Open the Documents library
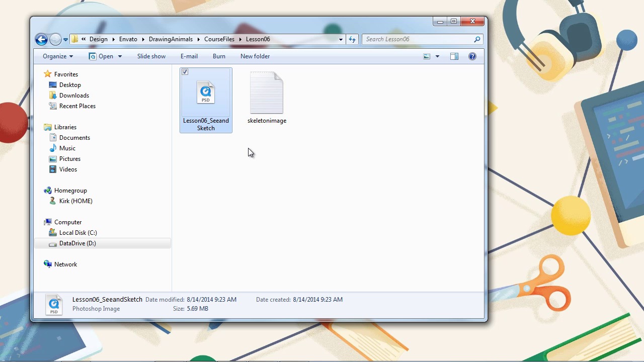644x362 pixels. (74, 138)
